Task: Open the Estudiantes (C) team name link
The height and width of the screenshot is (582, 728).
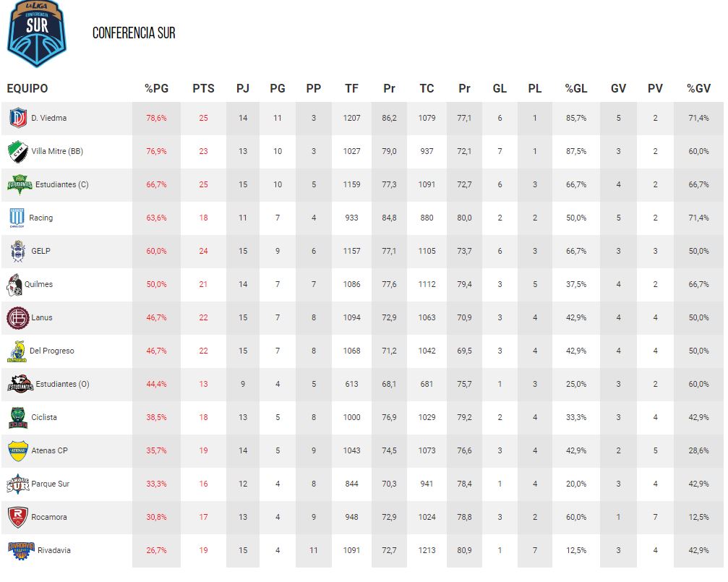Action: click(x=61, y=184)
